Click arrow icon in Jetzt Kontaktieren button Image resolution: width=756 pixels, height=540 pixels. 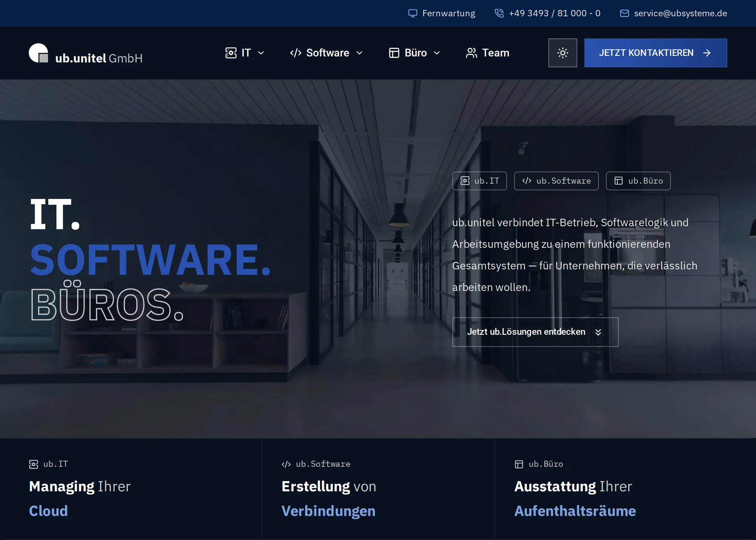point(707,53)
